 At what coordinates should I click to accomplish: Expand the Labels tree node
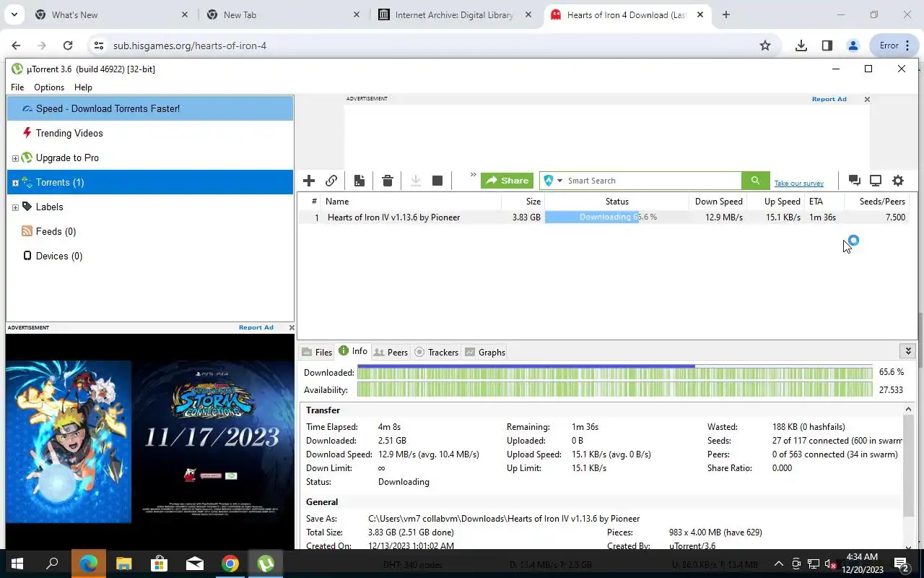(x=15, y=207)
